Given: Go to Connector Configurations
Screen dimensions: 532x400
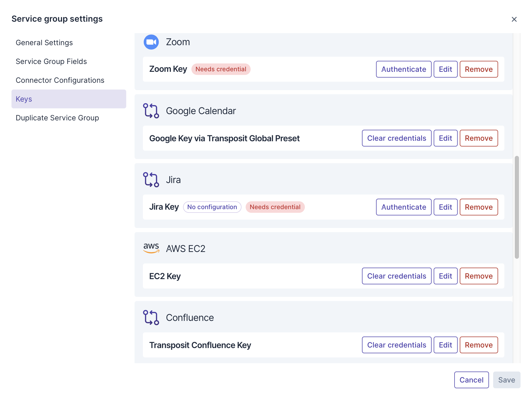Looking at the screenshot, I should (x=60, y=80).
